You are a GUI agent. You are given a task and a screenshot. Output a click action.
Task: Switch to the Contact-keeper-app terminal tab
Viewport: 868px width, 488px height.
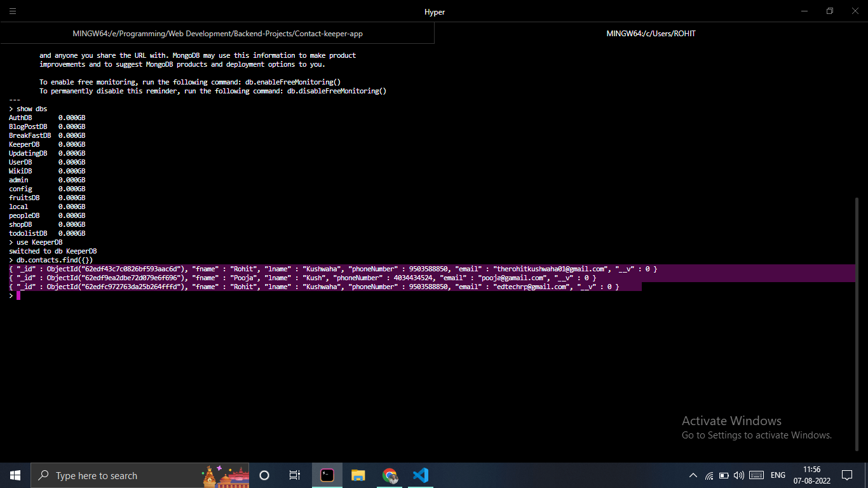point(217,33)
